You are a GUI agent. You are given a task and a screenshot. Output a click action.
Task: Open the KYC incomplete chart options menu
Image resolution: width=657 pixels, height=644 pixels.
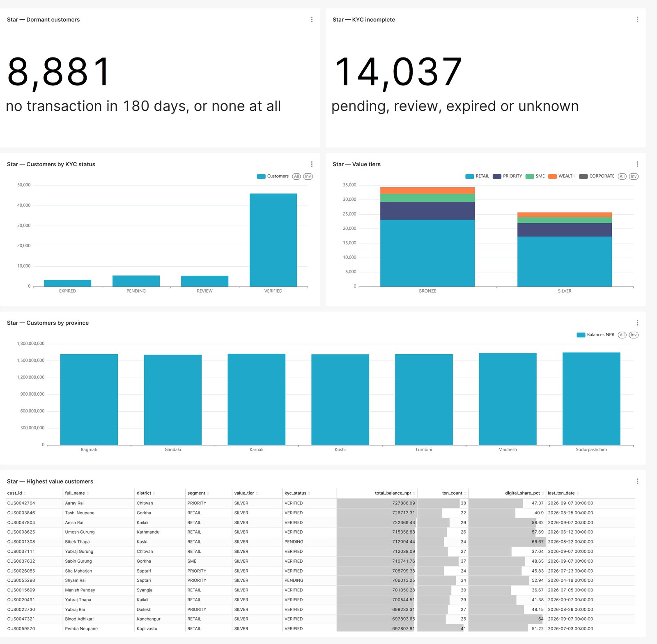pos(637,20)
